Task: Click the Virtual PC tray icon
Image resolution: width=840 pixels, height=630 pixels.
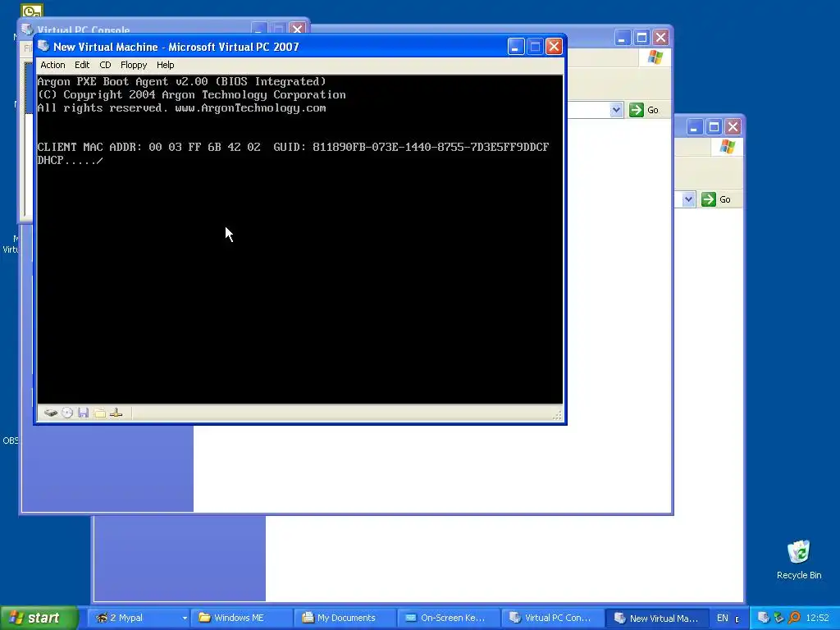Action: tap(763, 618)
